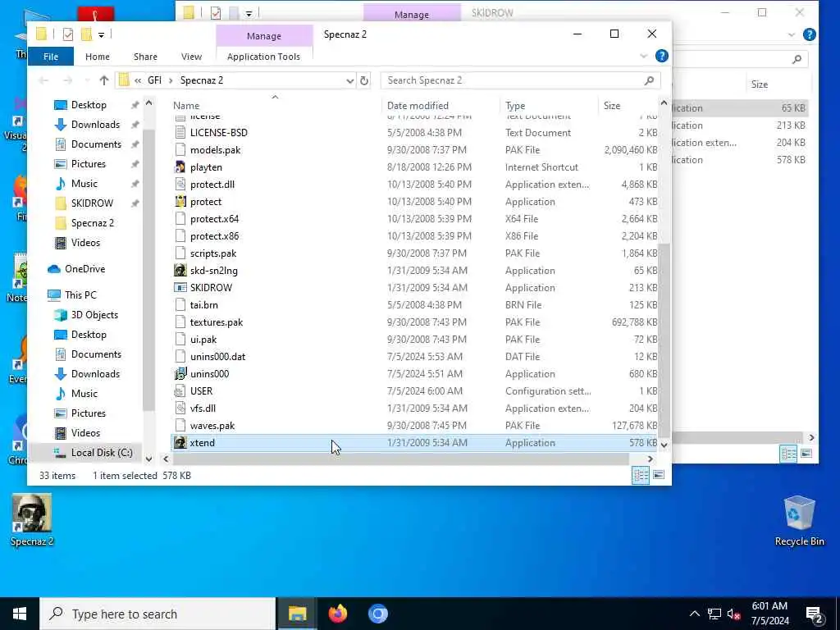This screenshot has height=630, width=840.
Task: Show hidden system tray icons
Action: click(x=694, y=614)
